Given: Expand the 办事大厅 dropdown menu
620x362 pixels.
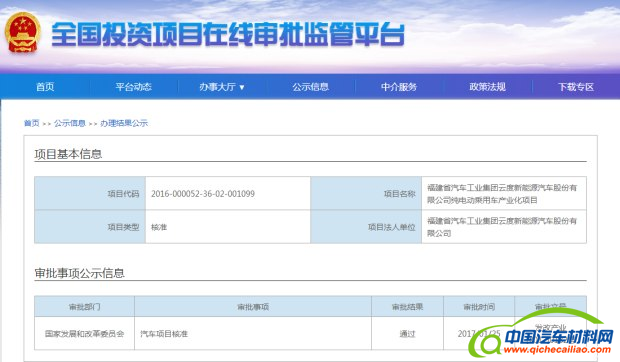Looking at the screenshot, I should [222, 87].
